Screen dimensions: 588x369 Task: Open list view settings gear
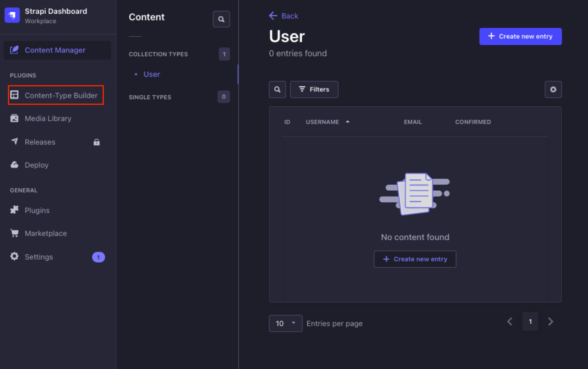tap(553, 90)
